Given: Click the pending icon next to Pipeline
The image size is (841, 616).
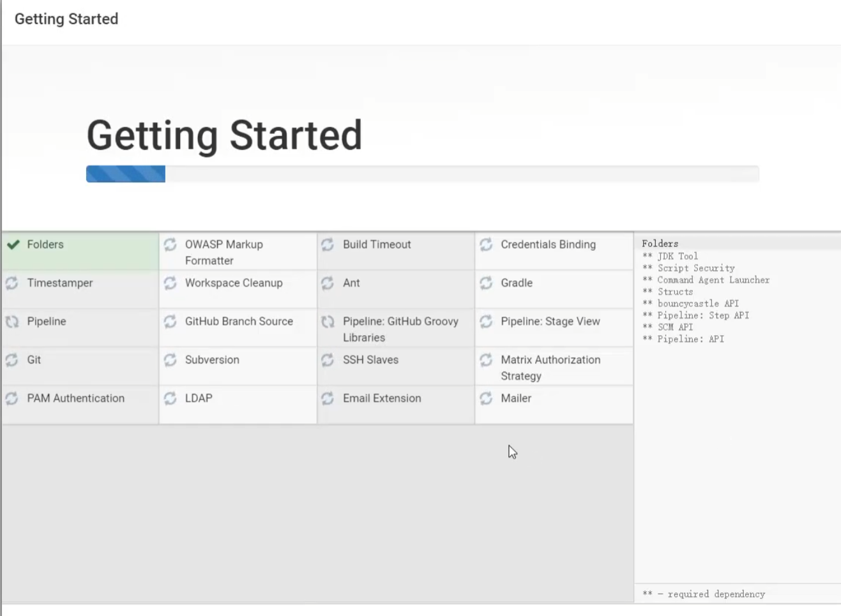Looking at the screenshot, I should point(12,322).
